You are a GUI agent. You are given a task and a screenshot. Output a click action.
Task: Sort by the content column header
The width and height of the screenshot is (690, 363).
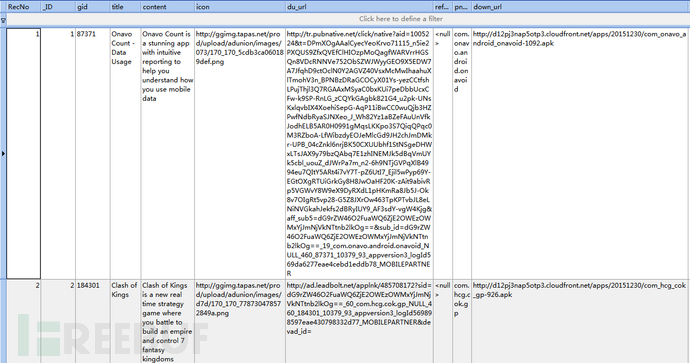[x=168, y=7]
